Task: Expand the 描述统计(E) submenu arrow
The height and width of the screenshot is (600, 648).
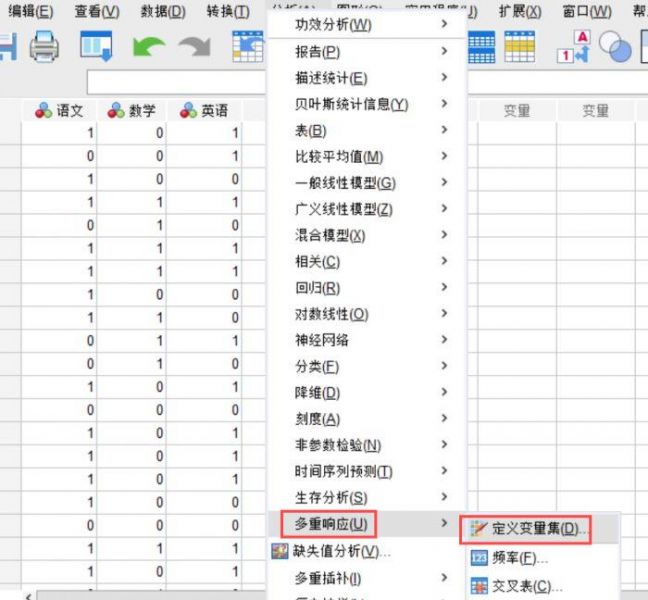Action: point(444,77)
